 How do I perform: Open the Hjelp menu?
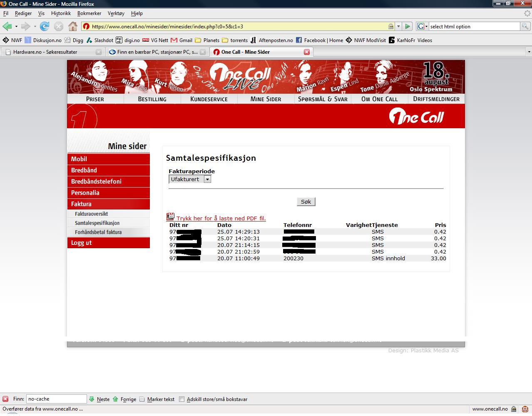[x=137, y=13]
